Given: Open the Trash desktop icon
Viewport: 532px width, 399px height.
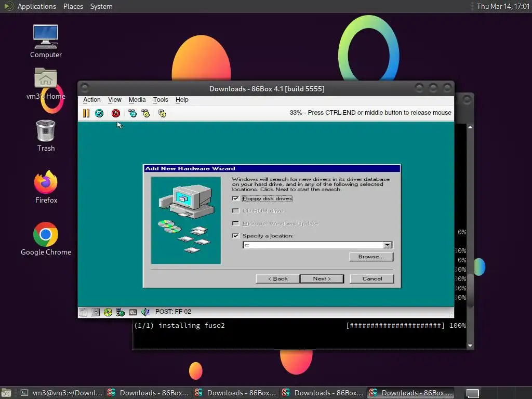Looking at the screenshot, I should pyautogui.click(x=46, y=136).
